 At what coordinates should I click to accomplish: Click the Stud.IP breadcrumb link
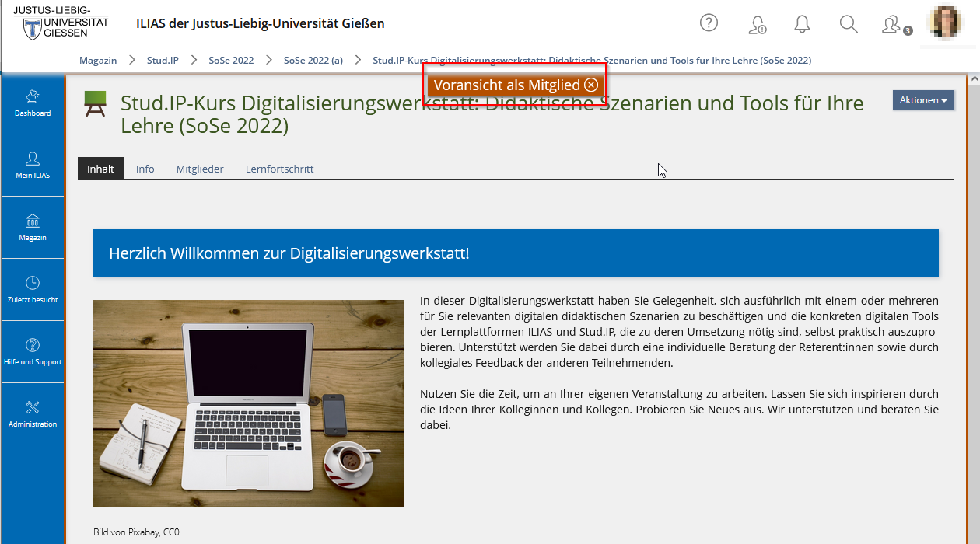pyautogui.click(x=163, y=60)
